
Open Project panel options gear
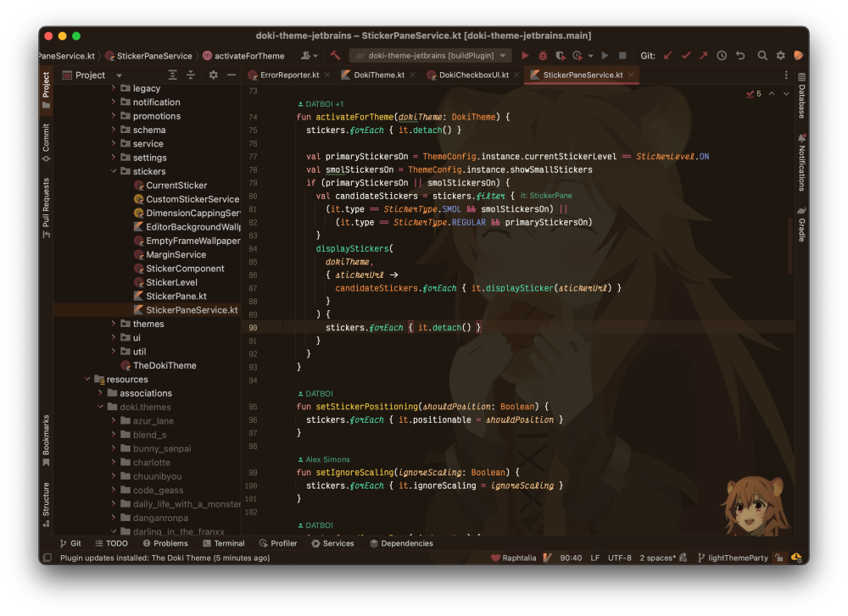pyautogui.click(x=213, y=75)
